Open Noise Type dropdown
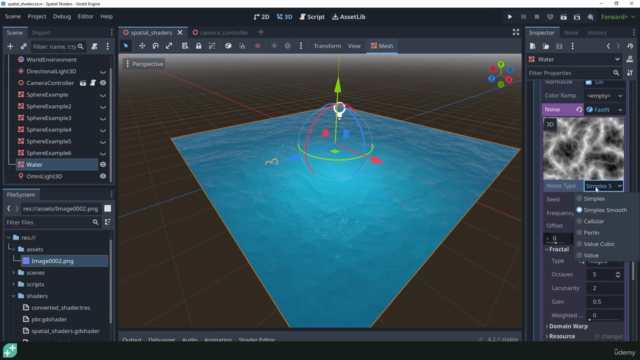This screenshot has width=640, height=360. [604, 186]
